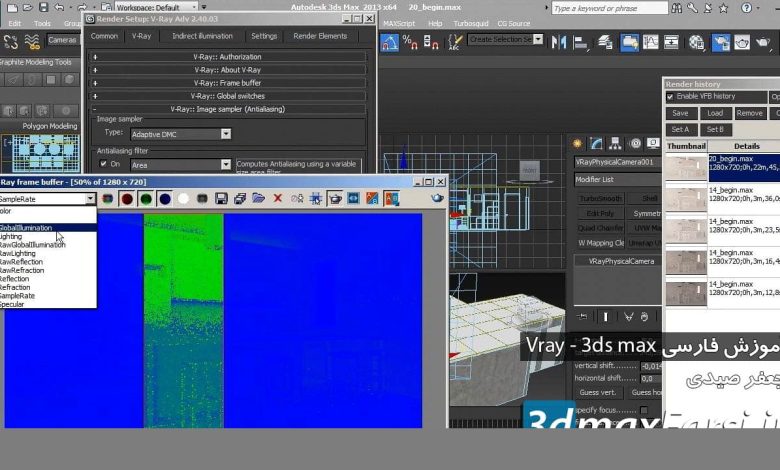Toggle the blue channel in frame buffer
This screenshot has width=780, height=470.
[165, 199]
